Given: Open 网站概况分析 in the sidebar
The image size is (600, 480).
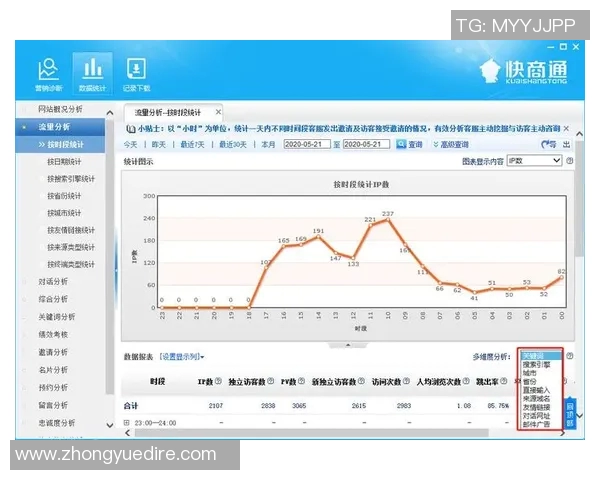Looking at the screenshot, I should (x=60, y=109).
